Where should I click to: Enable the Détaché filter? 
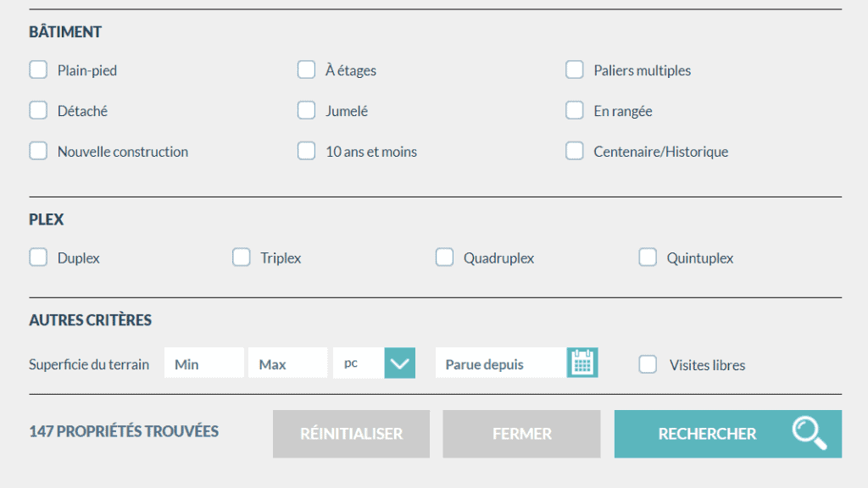coord(37,110)
